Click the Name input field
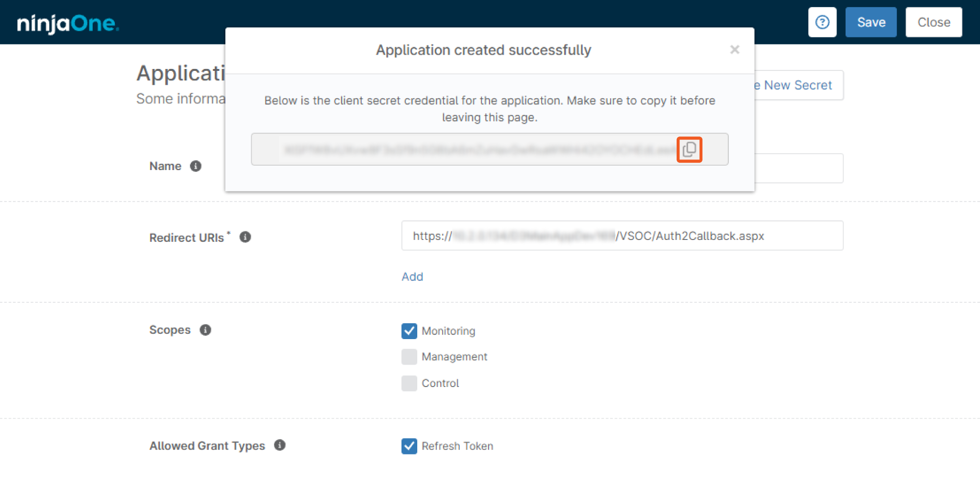 (798, 168)
